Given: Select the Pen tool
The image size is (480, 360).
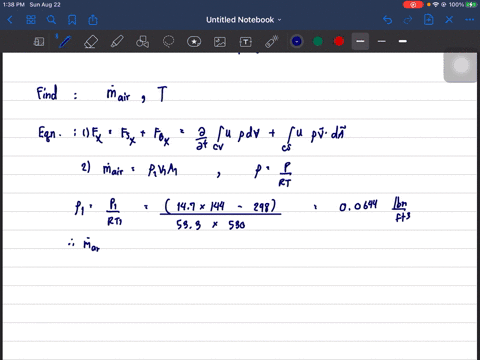Looking at the screenshot, I should pyautogui.click(x=64, y=42).
